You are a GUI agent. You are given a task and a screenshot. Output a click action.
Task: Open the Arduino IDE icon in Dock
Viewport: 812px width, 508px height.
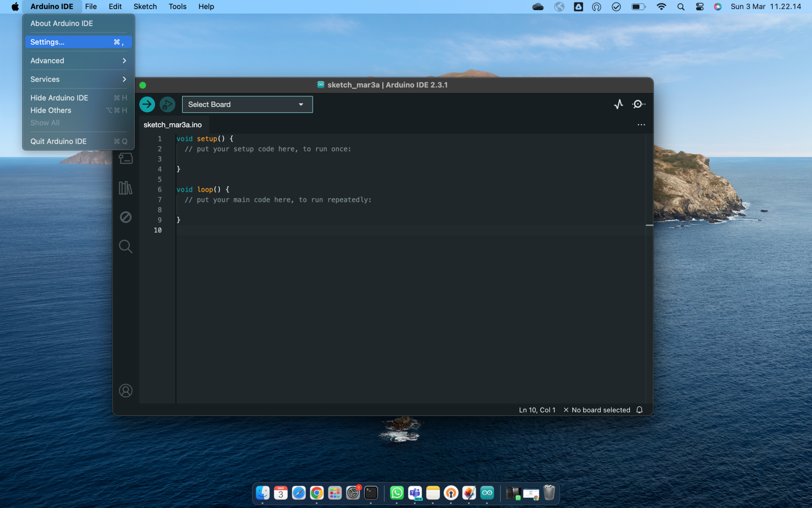(x=487, y=493)
